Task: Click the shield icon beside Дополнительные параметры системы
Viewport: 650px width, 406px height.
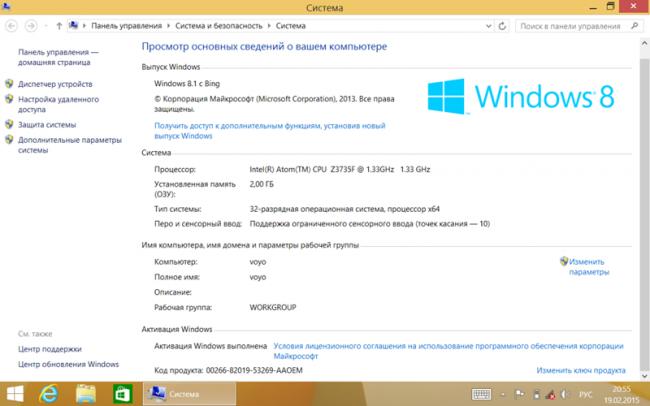Action: point(9,139)
